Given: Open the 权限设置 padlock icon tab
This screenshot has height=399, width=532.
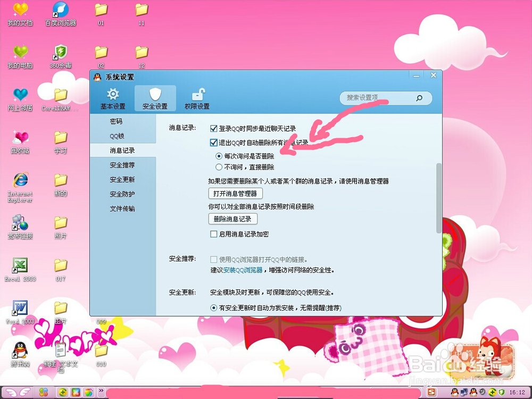Looking at the screenshot, I should point(197,98).
